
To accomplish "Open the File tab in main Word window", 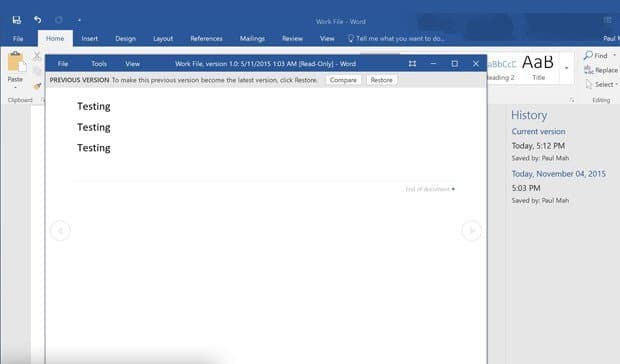I will 18,38.
